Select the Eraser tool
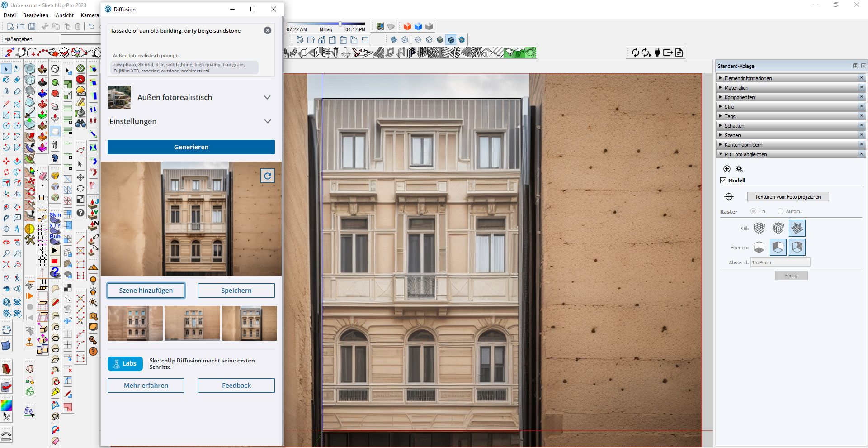Image resolution: width=868 pixels, height=448 pixels. click(17, 80)
